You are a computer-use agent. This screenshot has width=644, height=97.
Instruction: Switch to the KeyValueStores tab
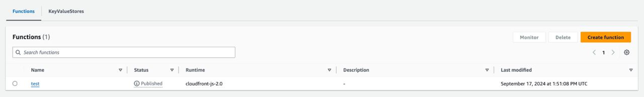[x=66, y=11]
